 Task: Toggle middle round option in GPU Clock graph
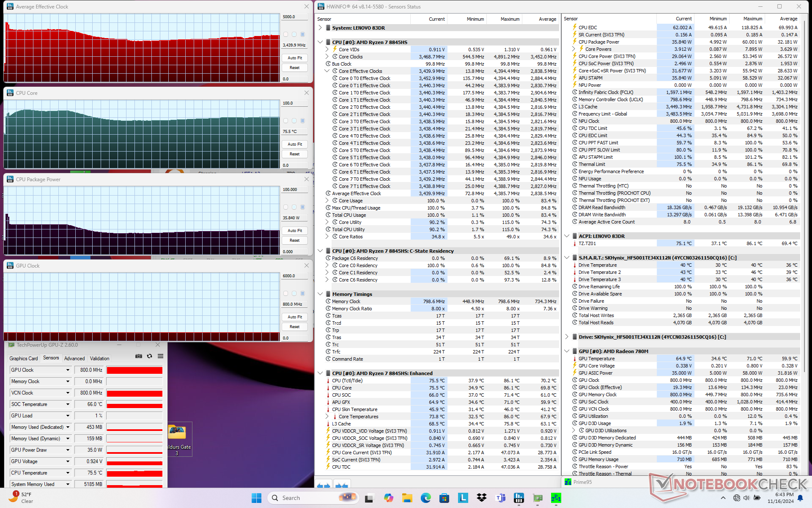click(294, 293)
